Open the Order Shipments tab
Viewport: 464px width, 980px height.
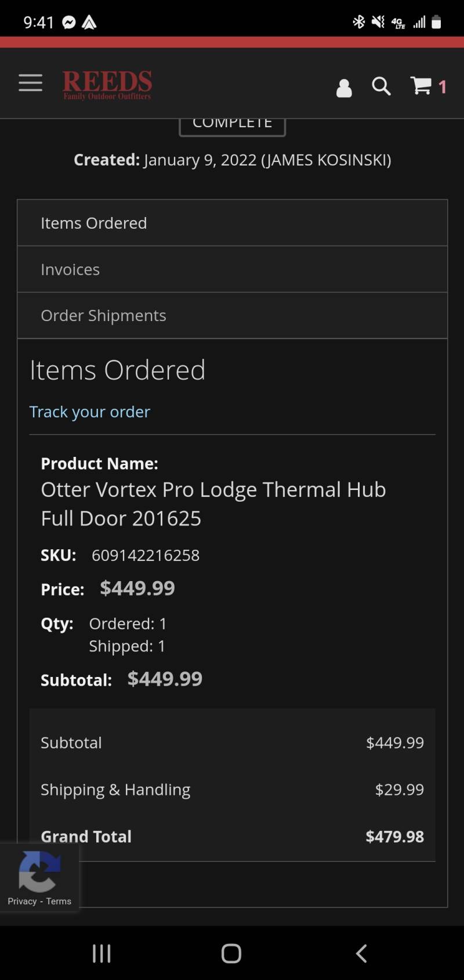click(232, 315)
